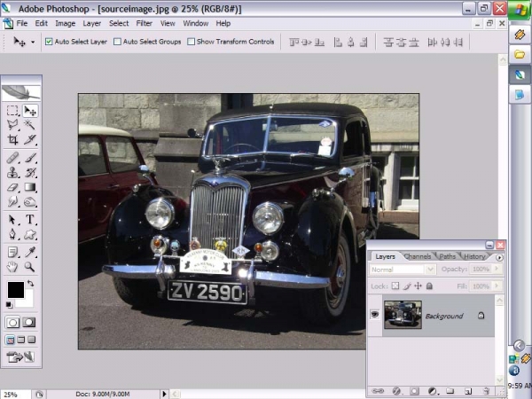Click the foreground color swatch
Image resolution: width=532 pixels, height=399 pixels.
coord(16,289)
